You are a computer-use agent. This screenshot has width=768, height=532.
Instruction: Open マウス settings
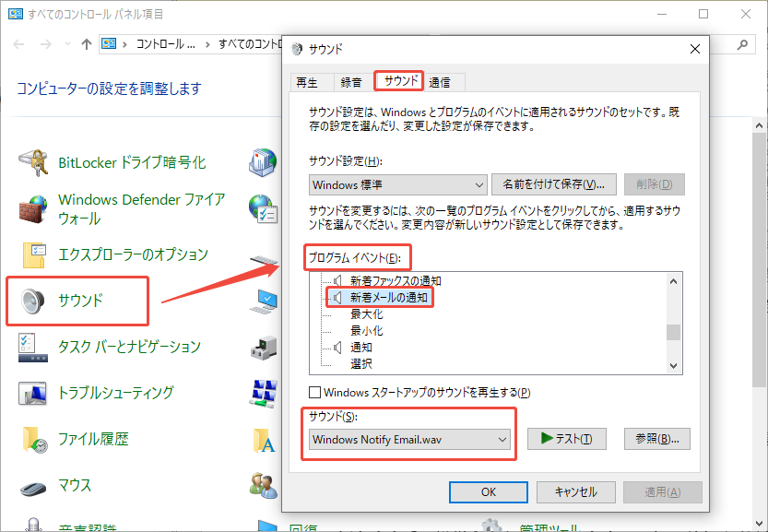(x=77, y=486)
